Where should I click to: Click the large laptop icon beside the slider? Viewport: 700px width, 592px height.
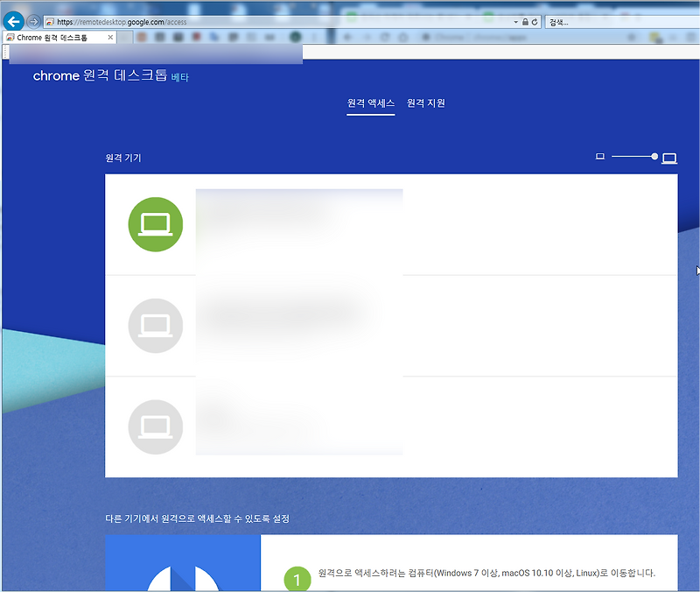point(669,159)
